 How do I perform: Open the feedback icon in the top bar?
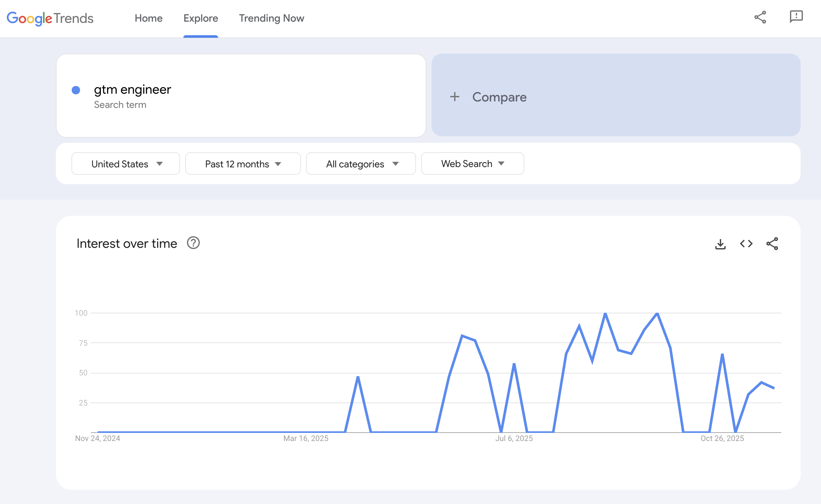pos(797,17)
